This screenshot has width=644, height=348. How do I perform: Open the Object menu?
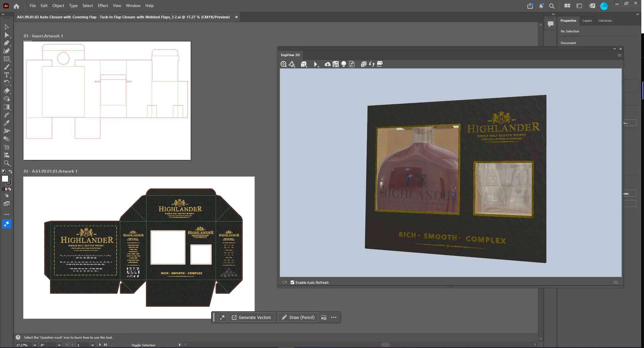pyautogui.click(x=58, y=6)
